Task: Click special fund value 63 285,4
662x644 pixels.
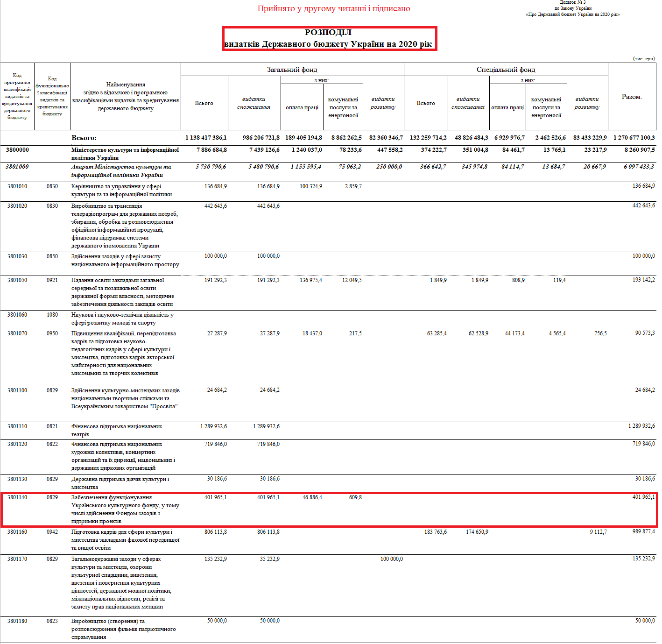Action: point(437,333)
